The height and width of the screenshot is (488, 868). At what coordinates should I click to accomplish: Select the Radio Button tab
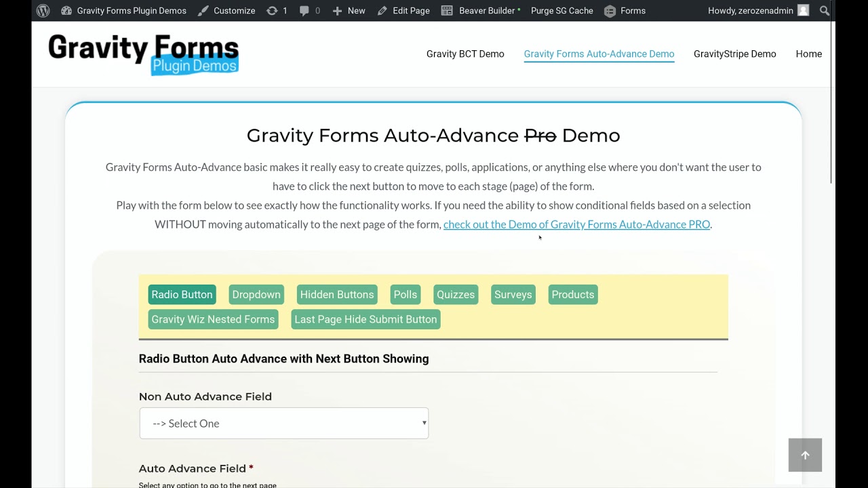coord(182,295)
